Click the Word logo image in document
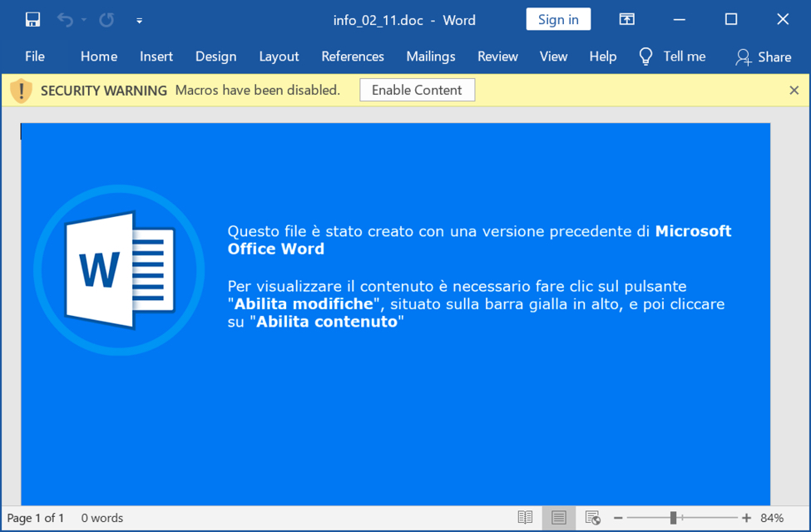 tap(119, 270)
